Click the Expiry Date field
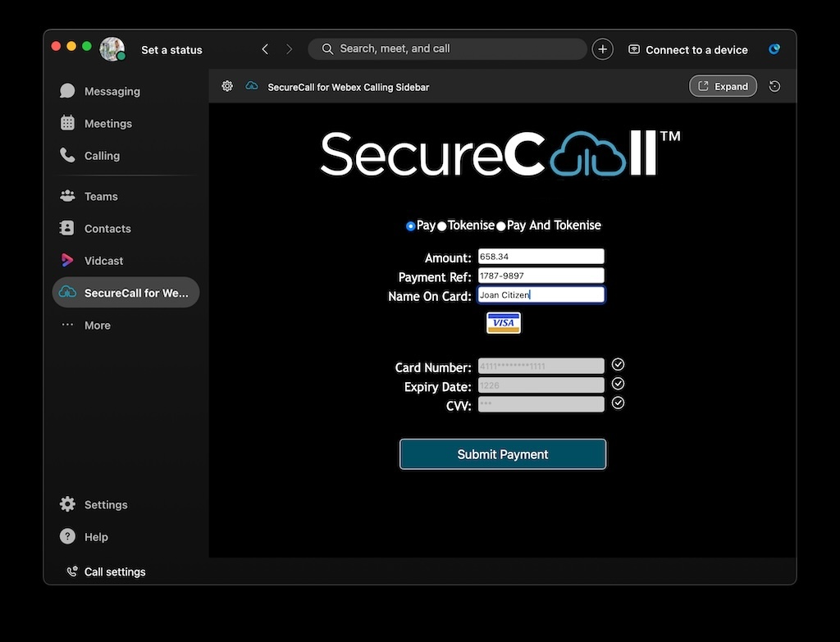Viewport: 840px width, 642px height. click(x=541, y=385)
